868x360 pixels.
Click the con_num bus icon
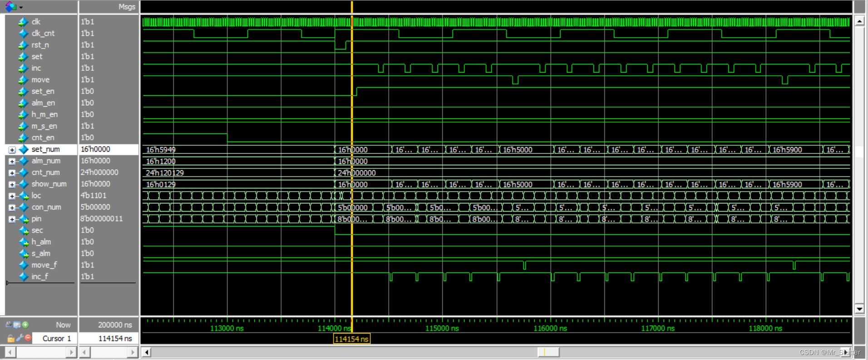(x=24, y=207)
